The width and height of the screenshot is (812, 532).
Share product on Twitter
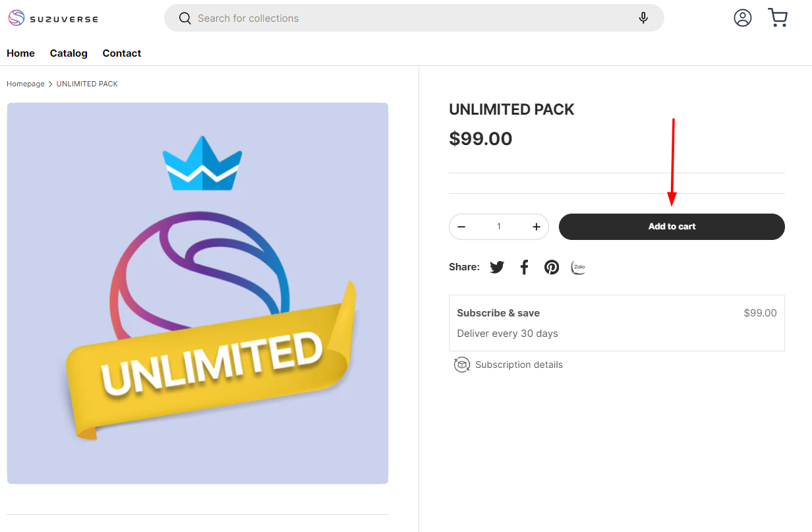(497, 267)
